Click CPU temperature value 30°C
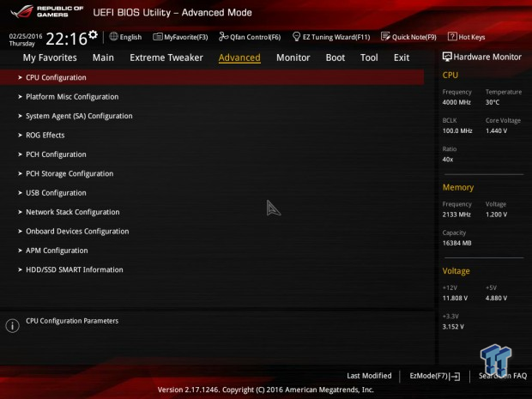 (493, 102)
